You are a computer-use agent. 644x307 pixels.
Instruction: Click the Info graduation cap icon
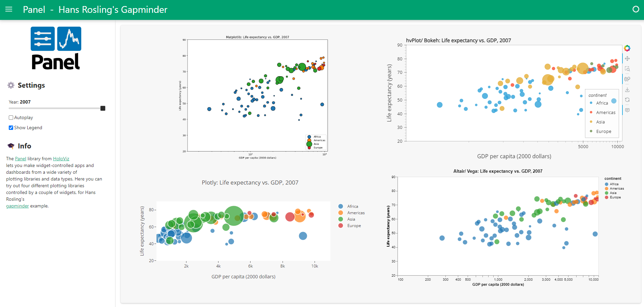[x=11, y=146]
